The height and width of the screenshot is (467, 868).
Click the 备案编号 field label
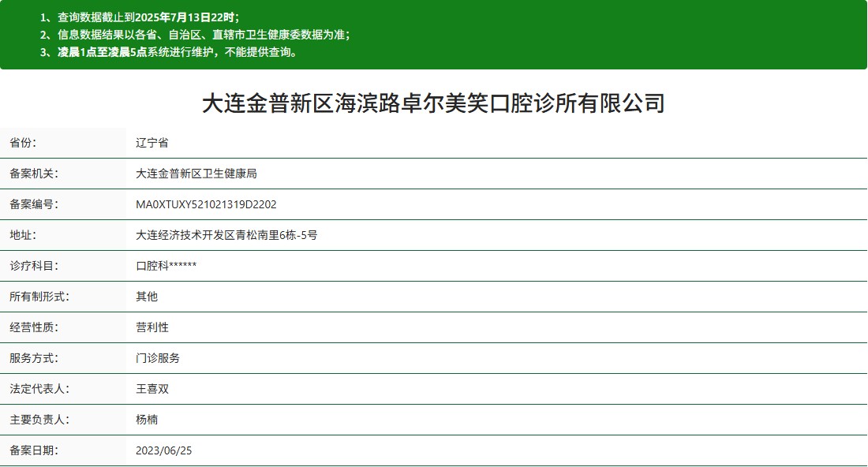(34, 204)
